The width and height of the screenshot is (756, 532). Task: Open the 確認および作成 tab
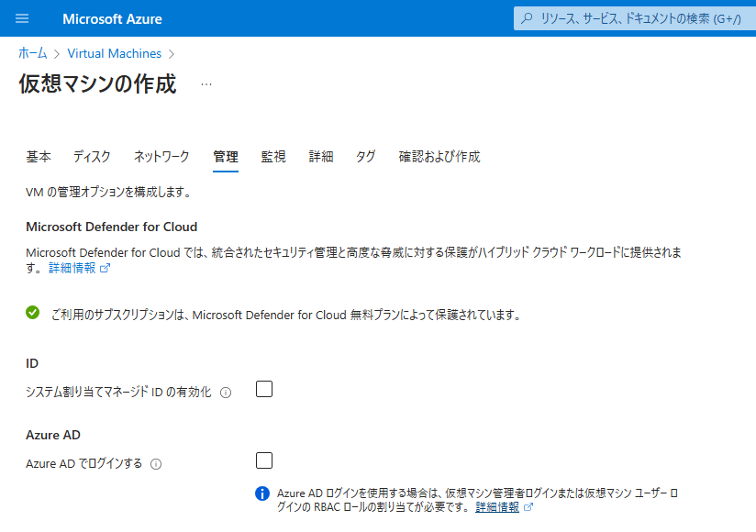click(439, 157)
